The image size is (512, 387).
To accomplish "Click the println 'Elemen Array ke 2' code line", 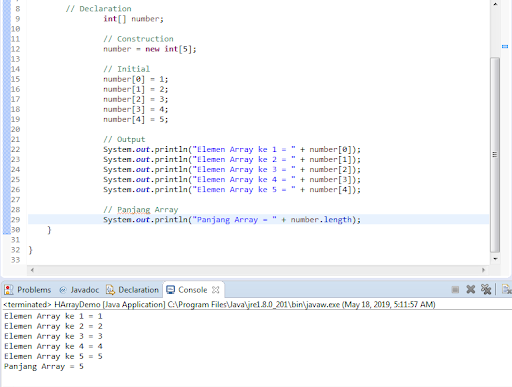I will (232, 159).
